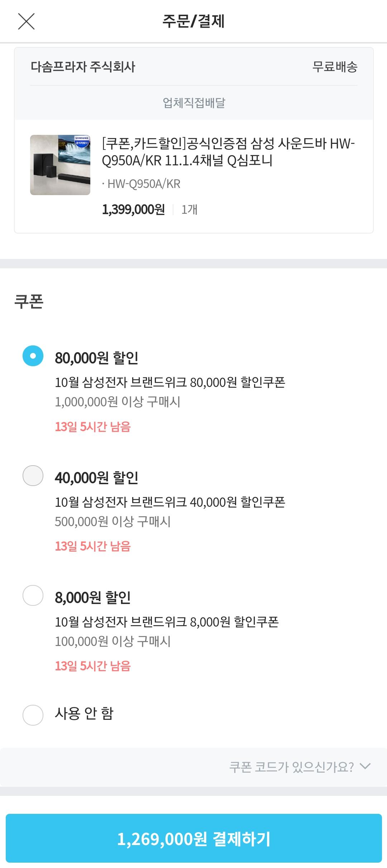This screenshot has height=868, width=387.
Task: Tap the 8,000원 할인쿠폰 description line
Action: 167,622
